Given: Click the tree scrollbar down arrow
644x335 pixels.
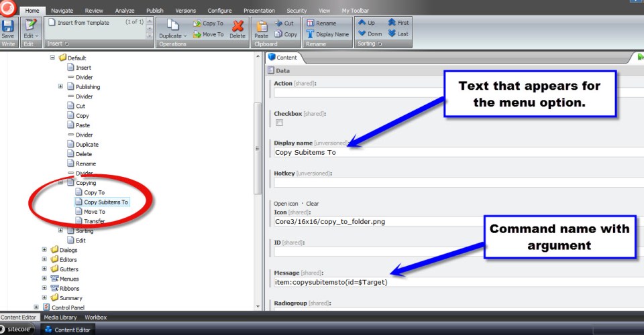Looking at the screenshot, I should pos(258,307).
